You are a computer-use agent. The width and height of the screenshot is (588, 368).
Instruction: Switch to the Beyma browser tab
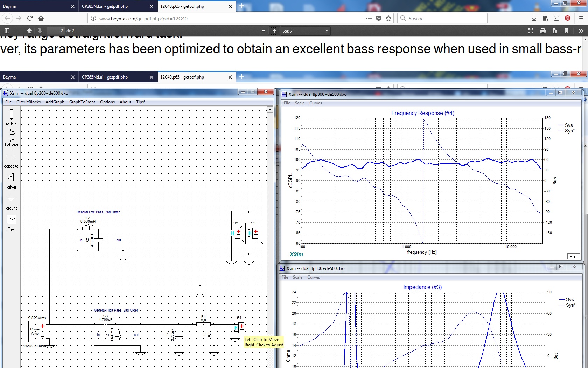[x=35, y=6]
